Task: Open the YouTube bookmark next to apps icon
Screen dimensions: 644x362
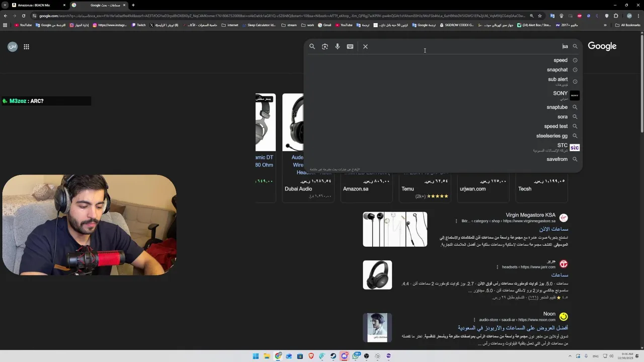Action: [x=23, y=25]
